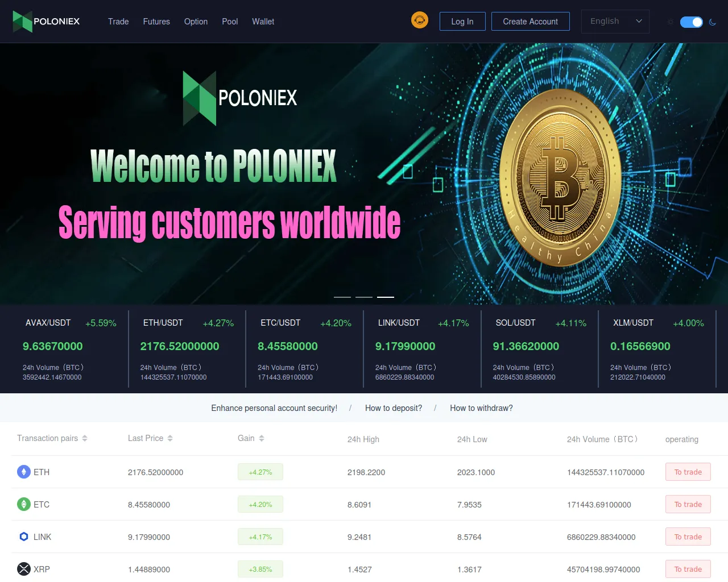Click the green ETC coin icon
728x582 pixels.
pyautogui.click(x=24, y=504)
